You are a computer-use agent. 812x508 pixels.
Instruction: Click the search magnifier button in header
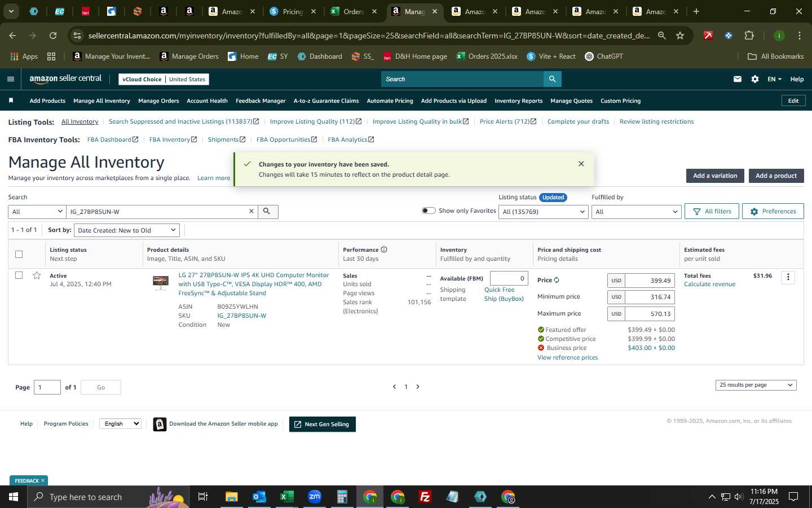point(553,79)
